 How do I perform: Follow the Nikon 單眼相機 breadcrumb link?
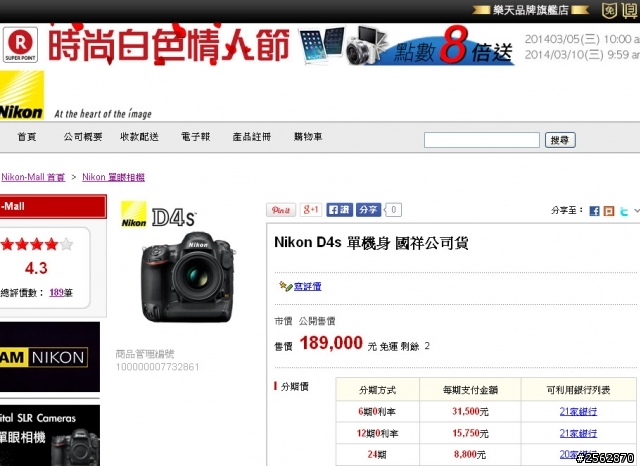(x=113, y=177)
